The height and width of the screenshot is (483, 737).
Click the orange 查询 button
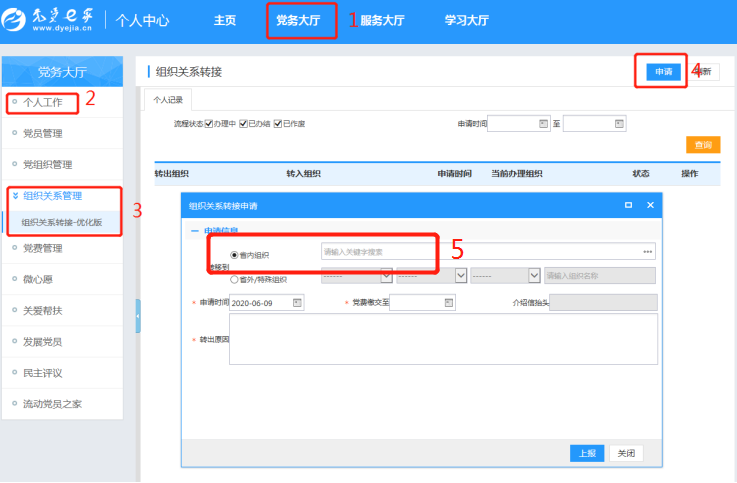(702, 145)
